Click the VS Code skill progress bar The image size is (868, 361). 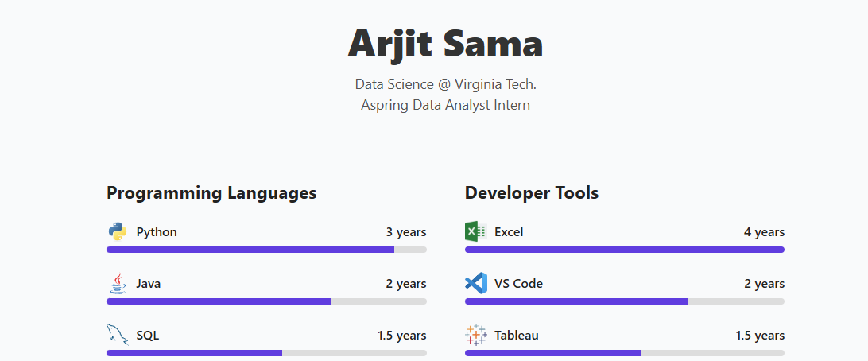(x=625, y=301)
